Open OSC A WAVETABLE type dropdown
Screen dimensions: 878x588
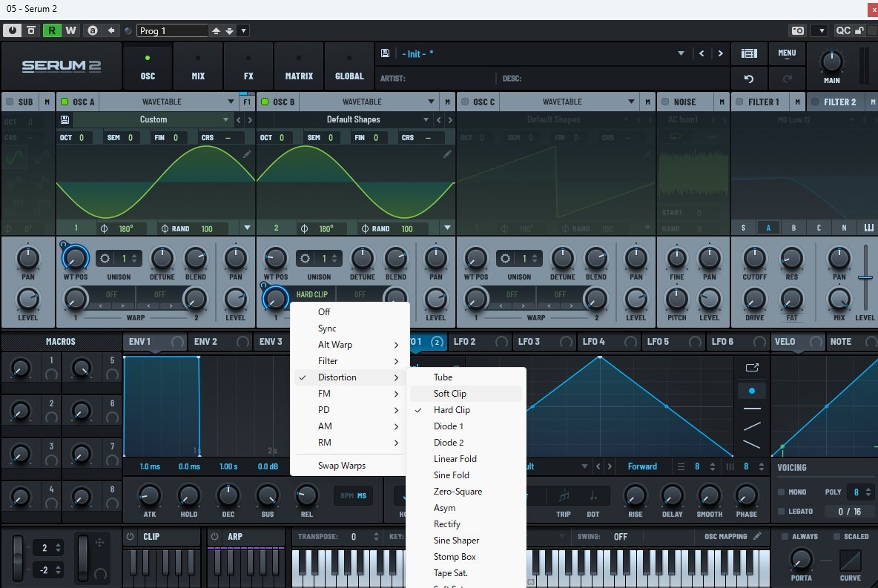[168, 102]
